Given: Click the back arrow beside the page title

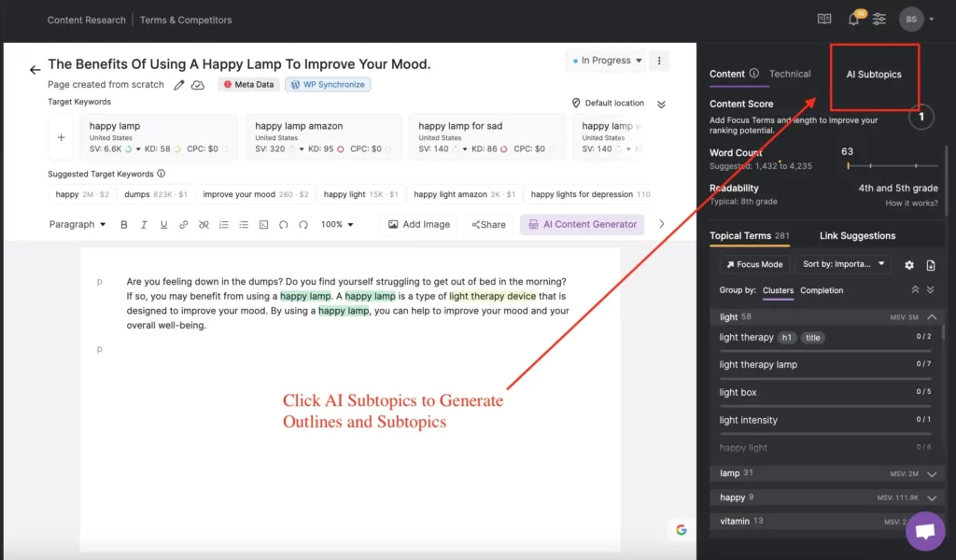Looking at the screenshot, I should coord(35,70).
